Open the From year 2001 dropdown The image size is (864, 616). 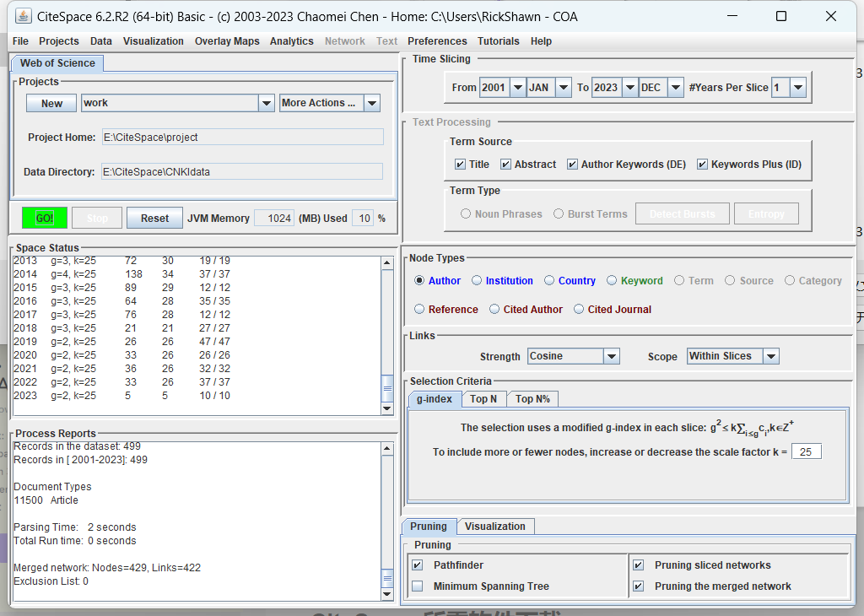(517, 87)
